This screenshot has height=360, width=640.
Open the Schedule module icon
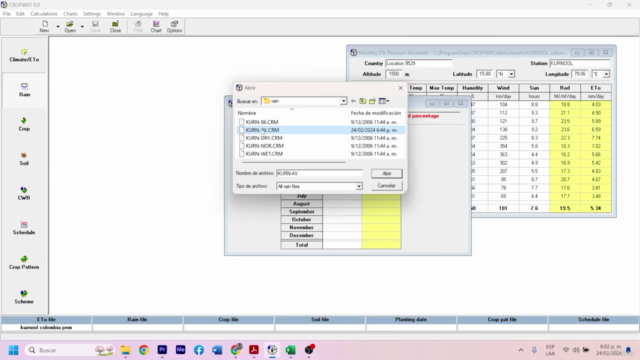click(x=24, y=228)
